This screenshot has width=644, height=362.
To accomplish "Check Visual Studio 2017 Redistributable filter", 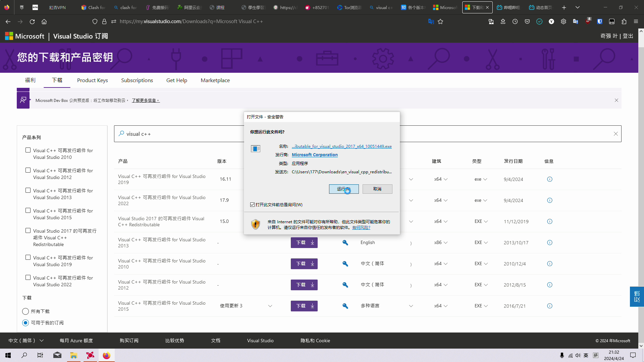I will coord(28,231).
